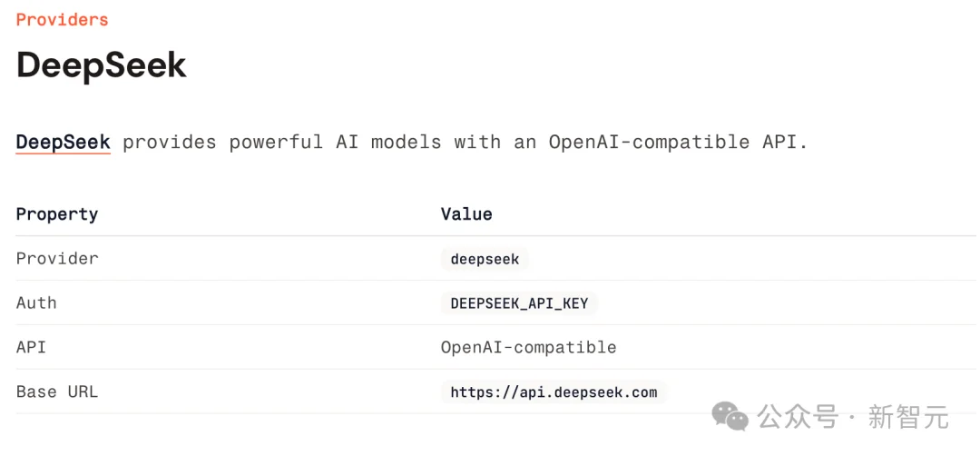
Task: Click "OpenAI-compatible API" in the description sentence
Action: pyautogui.click(x=677, y=142)
